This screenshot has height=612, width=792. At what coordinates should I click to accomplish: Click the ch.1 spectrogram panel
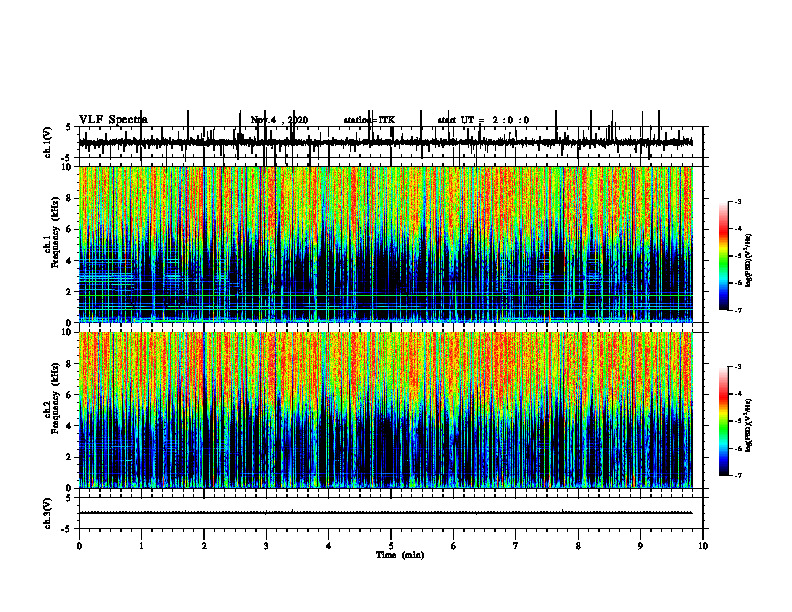[x=386, y=244]
